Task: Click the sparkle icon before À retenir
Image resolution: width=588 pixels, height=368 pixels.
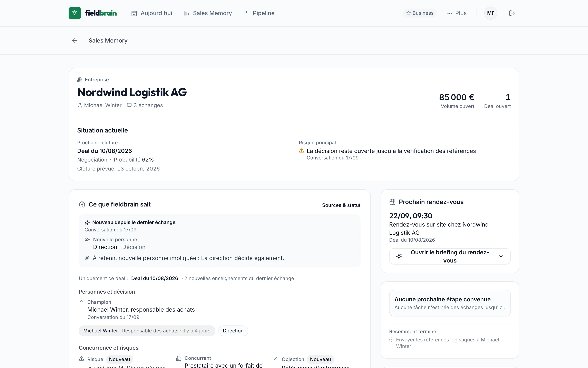Action: [x=87, y=258]
